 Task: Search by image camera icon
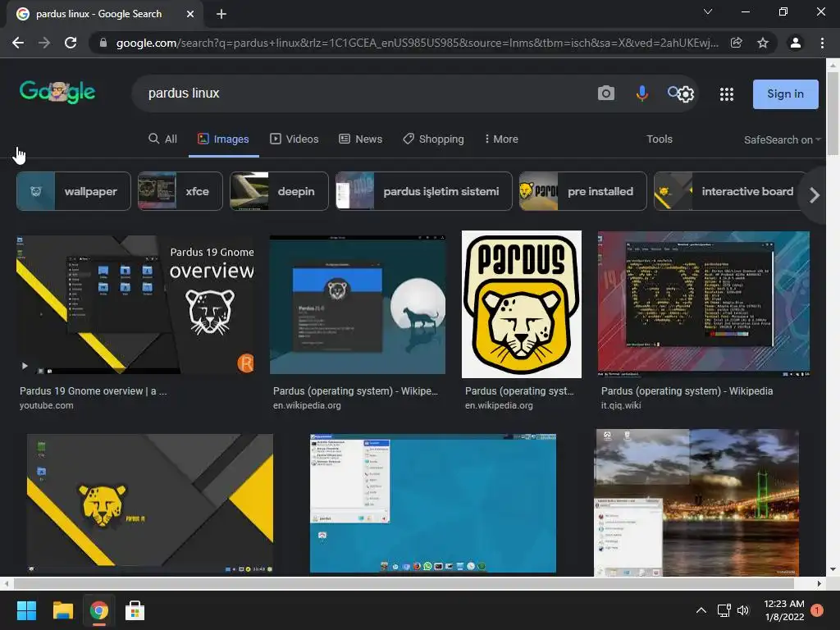606,94
